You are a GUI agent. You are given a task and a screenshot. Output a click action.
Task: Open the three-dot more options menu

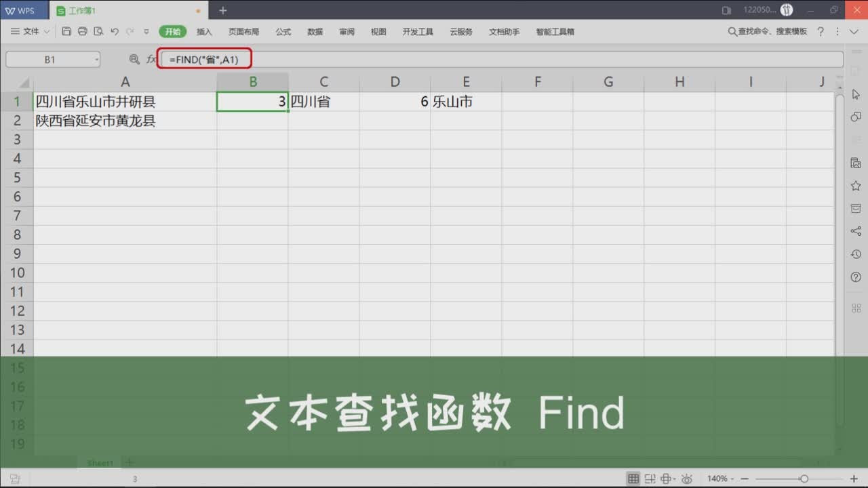837,32
